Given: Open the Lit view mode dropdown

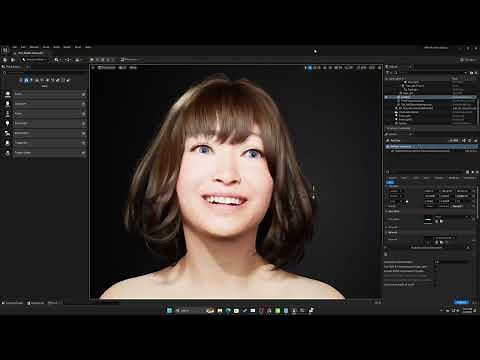Looking at the screenshot, I should point(122,68).
